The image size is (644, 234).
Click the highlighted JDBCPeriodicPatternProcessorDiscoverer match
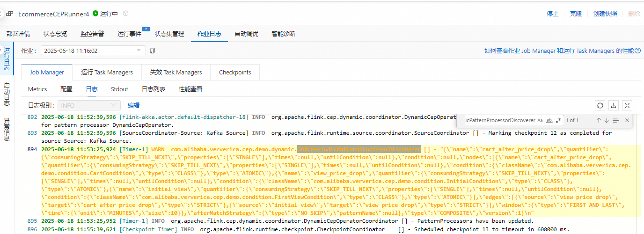click(359, 149)
